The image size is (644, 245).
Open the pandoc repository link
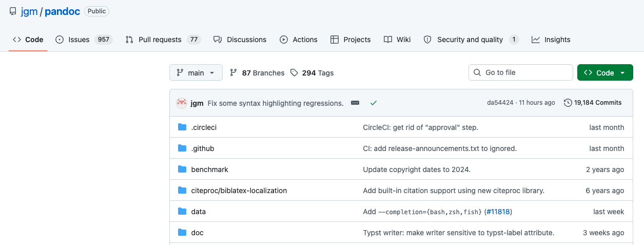[x=62, y=11]
